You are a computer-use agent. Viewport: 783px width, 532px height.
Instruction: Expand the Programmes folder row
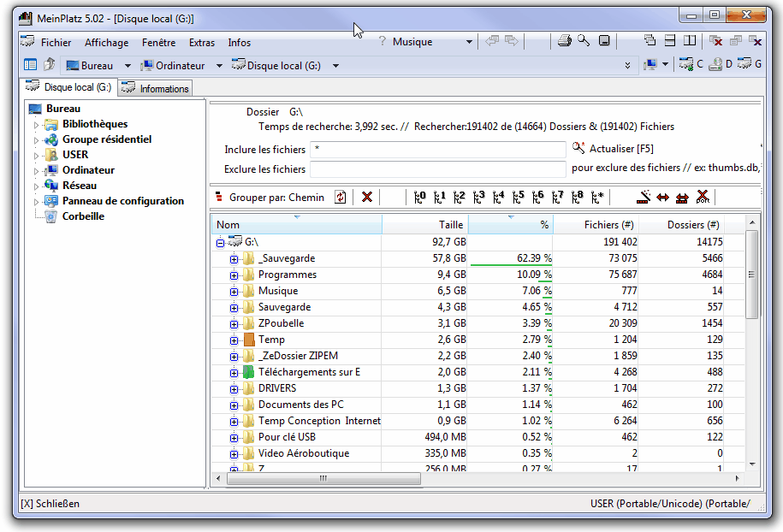[234, 275]
